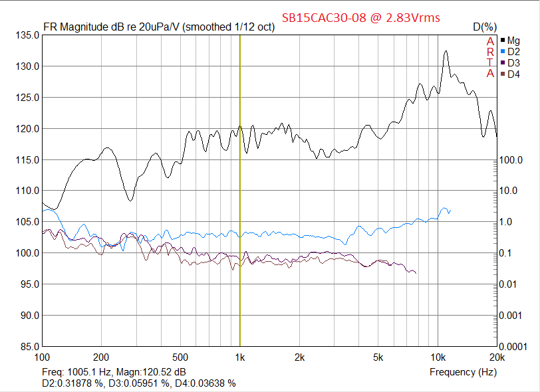Click the black Mg legend color square

tap(503, 41)
